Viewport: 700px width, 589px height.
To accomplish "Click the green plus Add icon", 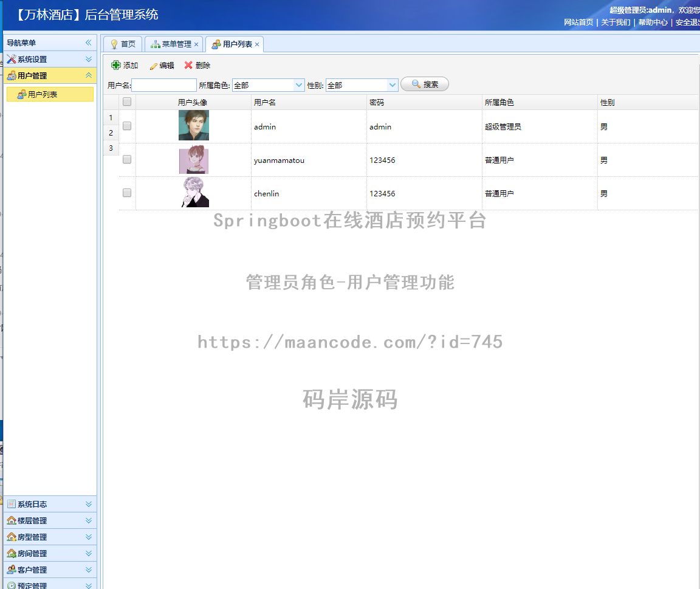I will click(x=115, y=65).
